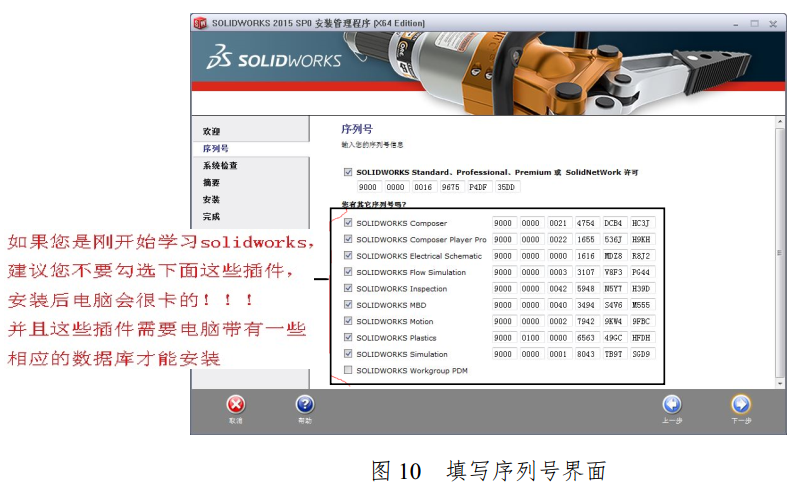
Task: Click Composer Player Pro field containing 1655
Action: coord(586,239)
